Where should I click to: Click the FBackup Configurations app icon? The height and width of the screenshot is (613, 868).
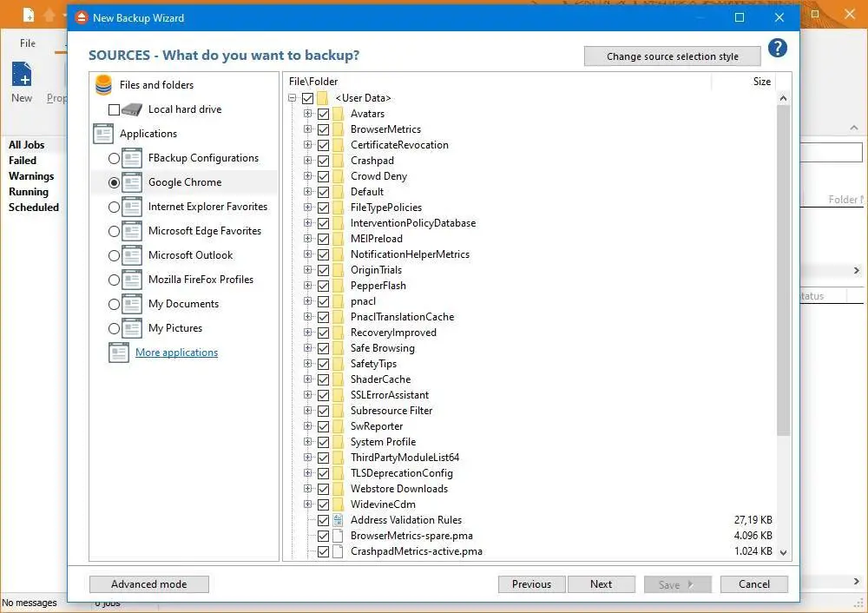(132, 158)
